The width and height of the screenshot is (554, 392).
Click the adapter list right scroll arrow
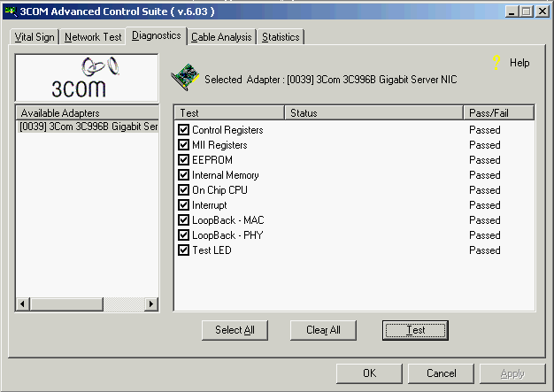[x=151, y=304]
